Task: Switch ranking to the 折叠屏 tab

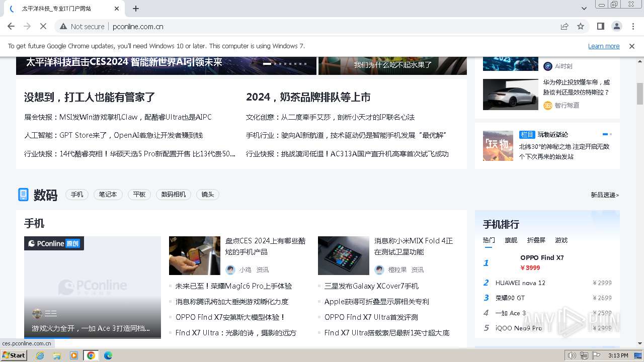Action: pos(536,240)
